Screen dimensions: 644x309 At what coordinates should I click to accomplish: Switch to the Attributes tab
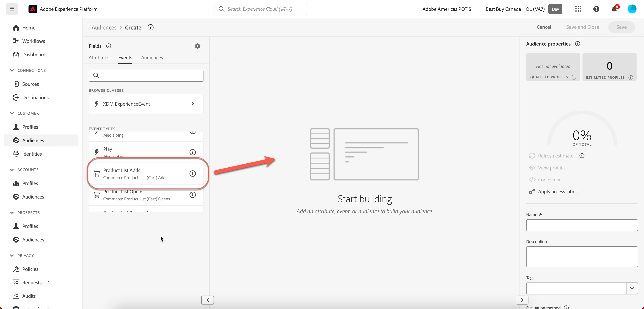[99, 58]
